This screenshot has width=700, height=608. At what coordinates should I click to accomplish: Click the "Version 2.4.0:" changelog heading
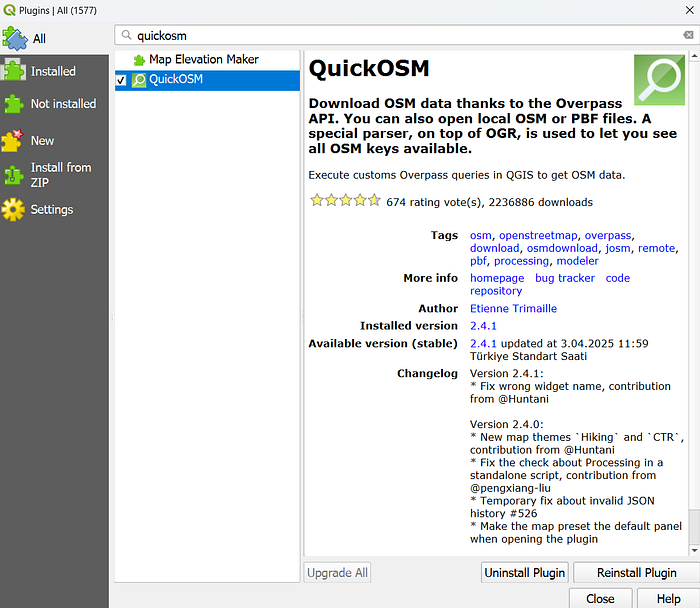[x=506, y=424]
